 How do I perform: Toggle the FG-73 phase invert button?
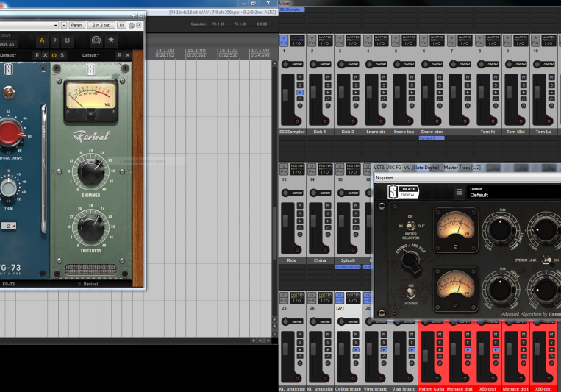coord(9,226)
